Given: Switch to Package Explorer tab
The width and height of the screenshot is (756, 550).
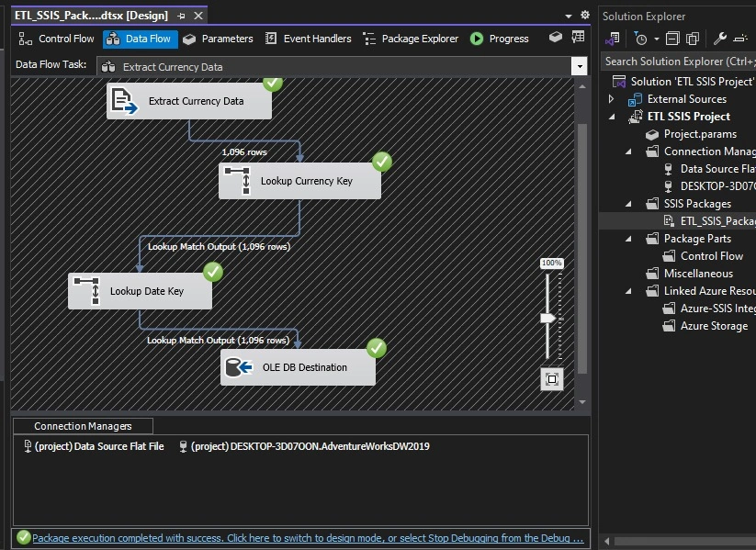Looking at the screenshot, I should coord(411,39).
